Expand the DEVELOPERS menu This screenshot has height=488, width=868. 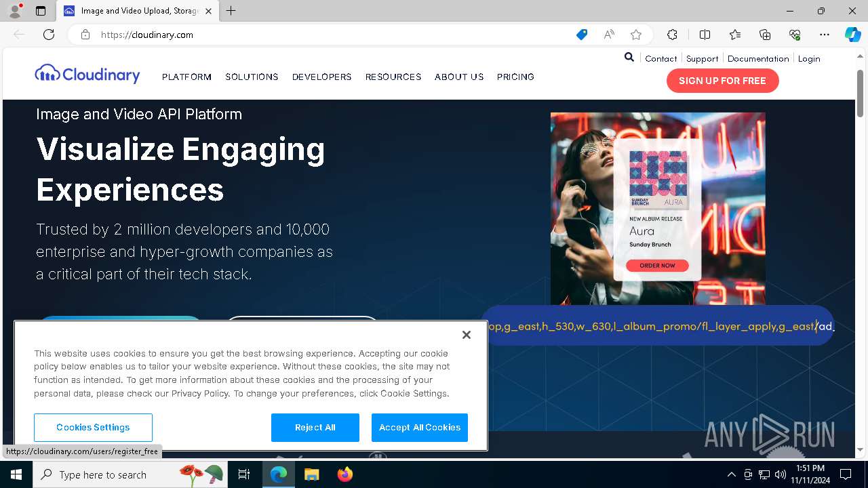point(321,77)
